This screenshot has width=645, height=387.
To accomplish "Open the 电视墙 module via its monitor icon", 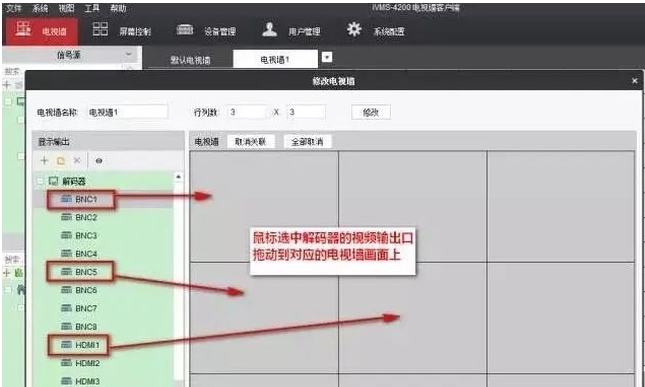I will [23, 29].
